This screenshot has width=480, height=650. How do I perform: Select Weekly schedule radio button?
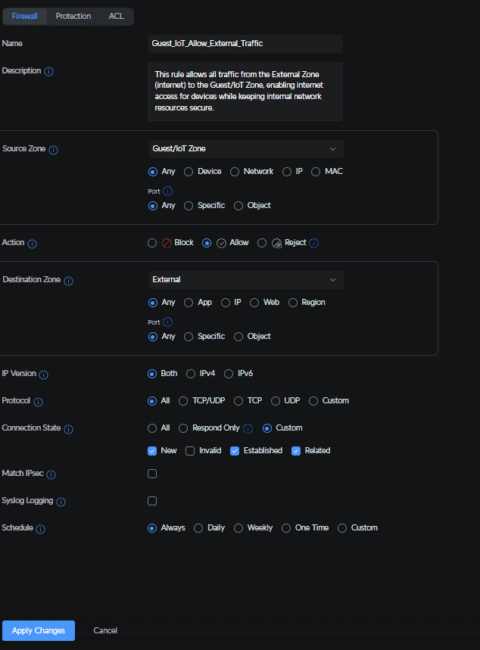pyautogui.click(x=238, y=528)
